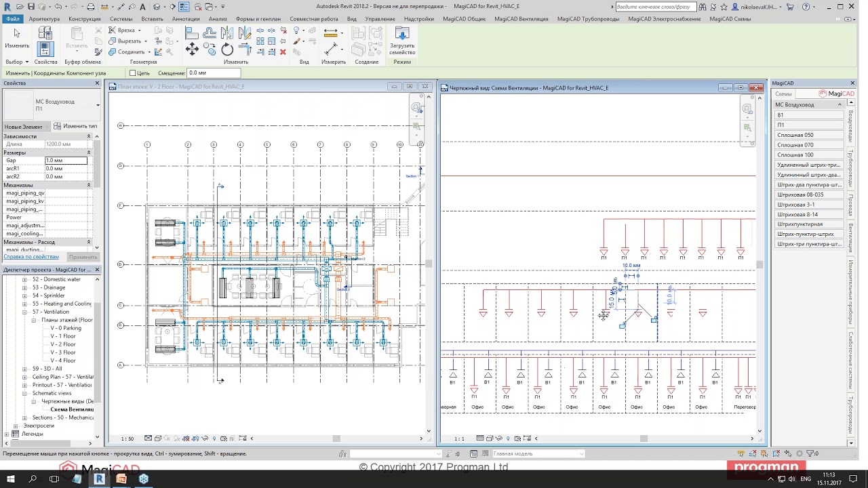Open the Системы ribbon tab
This screenshot has width=868, height=488.
[x=121, y=19]
